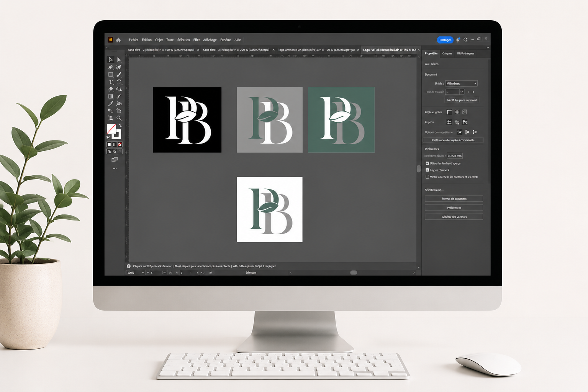This screenshot has height=392, width=588.
Task: Select the Pen tool
Action: point(111,67)
